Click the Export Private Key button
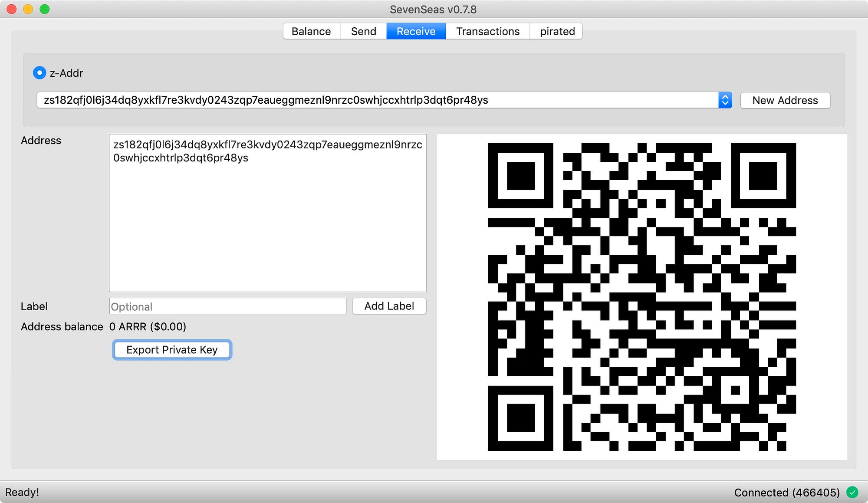The width and height of the screenshot is (868, 503). tap(172, 350)
